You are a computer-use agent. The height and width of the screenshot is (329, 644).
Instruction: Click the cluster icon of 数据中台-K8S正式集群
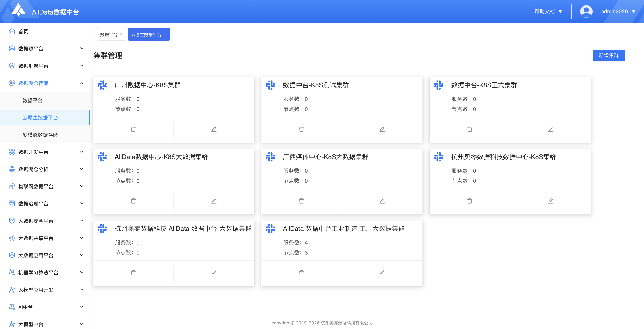click(x=438, y=85)
